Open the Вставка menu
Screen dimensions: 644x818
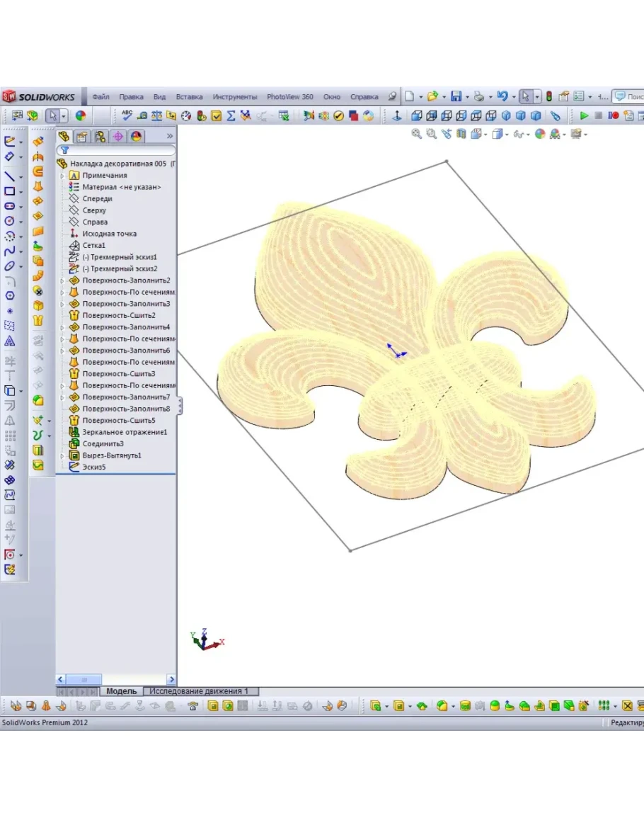tap(189, 97)
